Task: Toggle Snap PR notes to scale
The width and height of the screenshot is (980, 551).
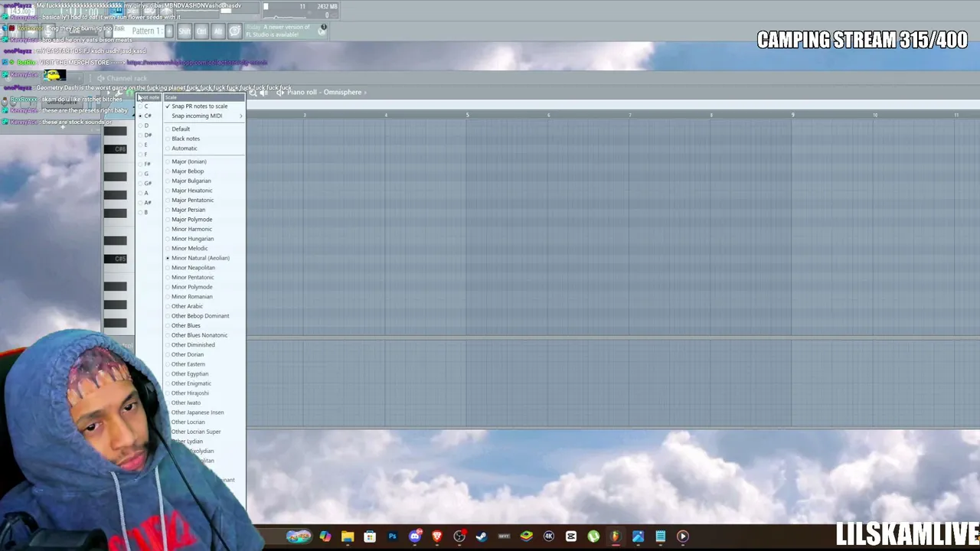Action: pos(204,106)
